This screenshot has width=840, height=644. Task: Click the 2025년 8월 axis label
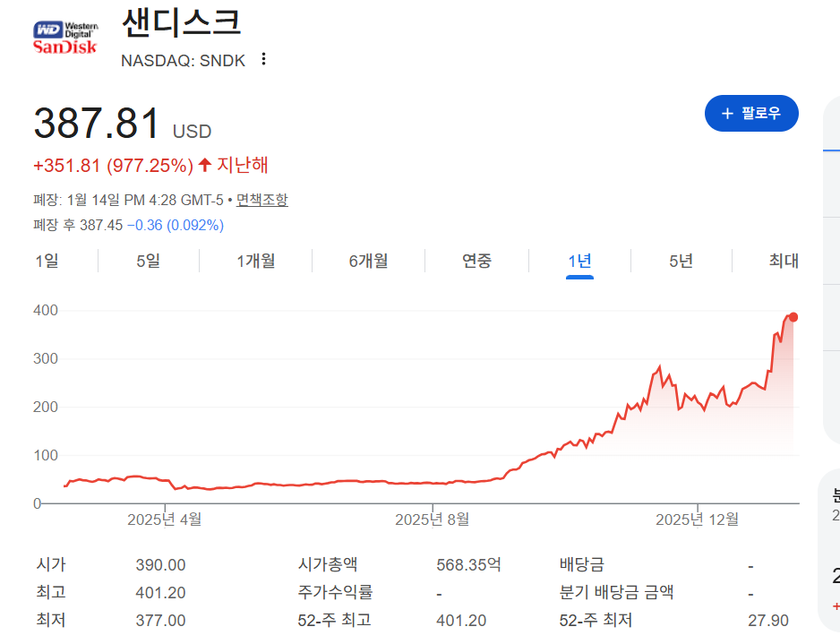click(432, 519)
